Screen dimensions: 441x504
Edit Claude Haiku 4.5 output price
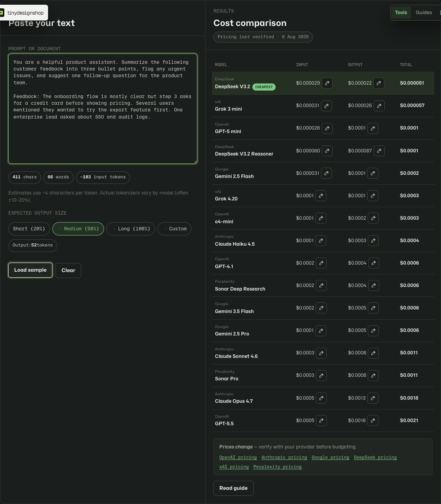point(373,241)
